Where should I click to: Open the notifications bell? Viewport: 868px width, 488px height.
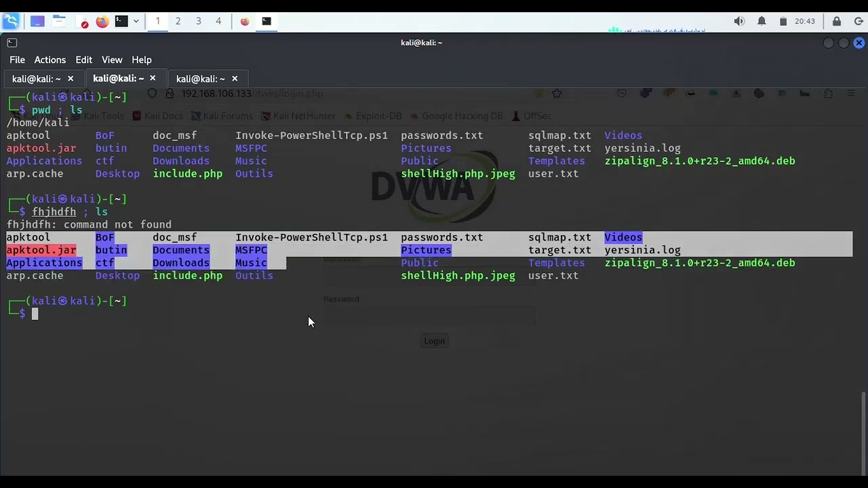(x=762, y=21)
